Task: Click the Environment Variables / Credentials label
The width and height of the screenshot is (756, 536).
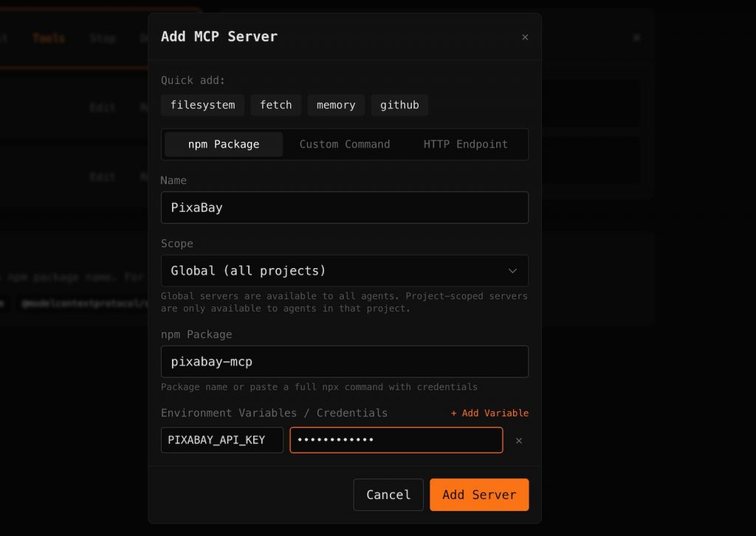Action: [x=275, y=413]
